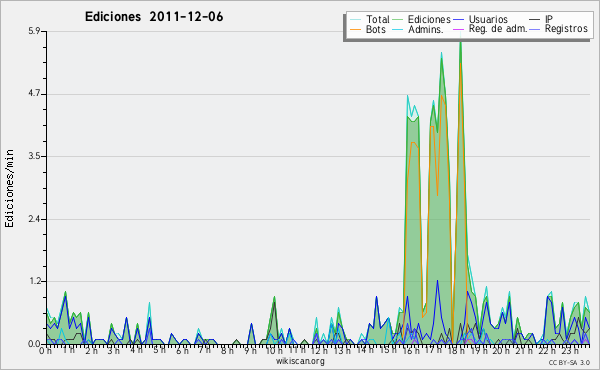
Task: Click the magenta Reg. de adm. legend swatch
Action: point(458,29)
